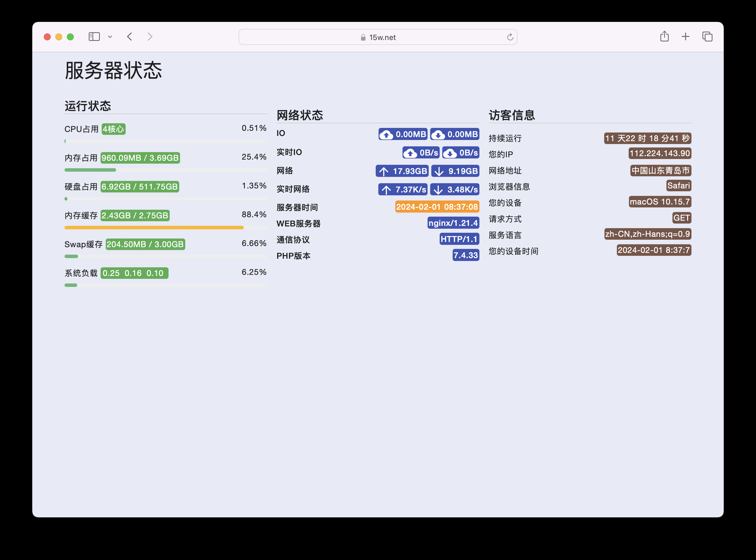
Task: Select the orange server time badge
Action: pyautogui.click(x=437, y=207)
